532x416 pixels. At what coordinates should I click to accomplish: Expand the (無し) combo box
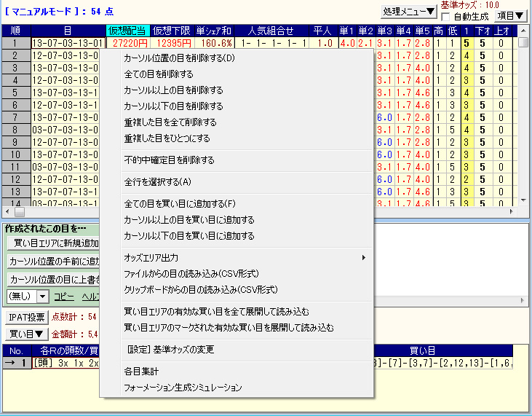tap(42, 297)
